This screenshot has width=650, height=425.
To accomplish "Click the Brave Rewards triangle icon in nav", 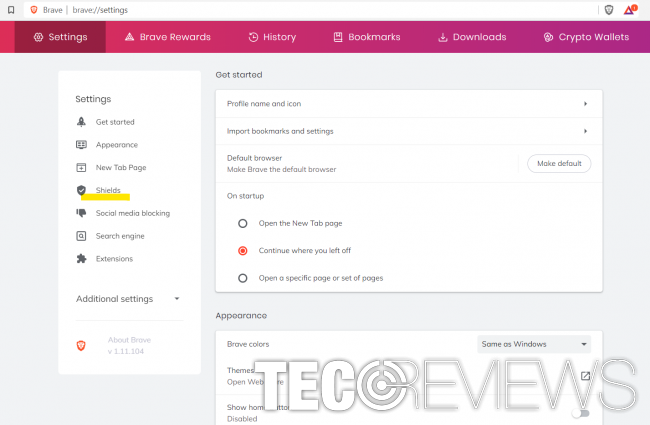I will tap(129, 37).
